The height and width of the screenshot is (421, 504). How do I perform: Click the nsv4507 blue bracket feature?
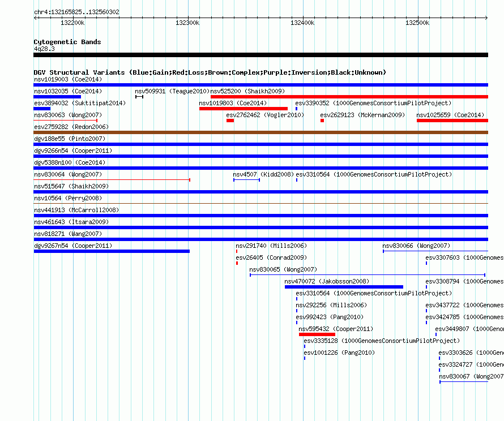coord(246,180)
